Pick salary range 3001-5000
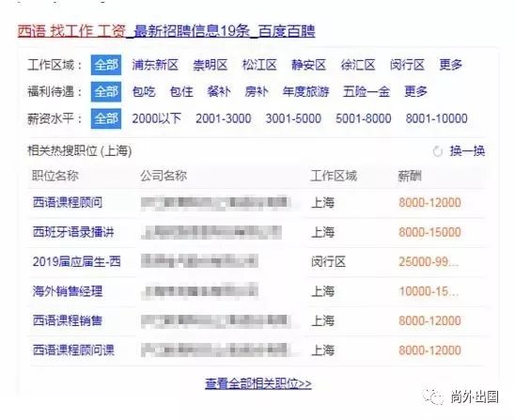515x420 pixels. tap(293, 118)
